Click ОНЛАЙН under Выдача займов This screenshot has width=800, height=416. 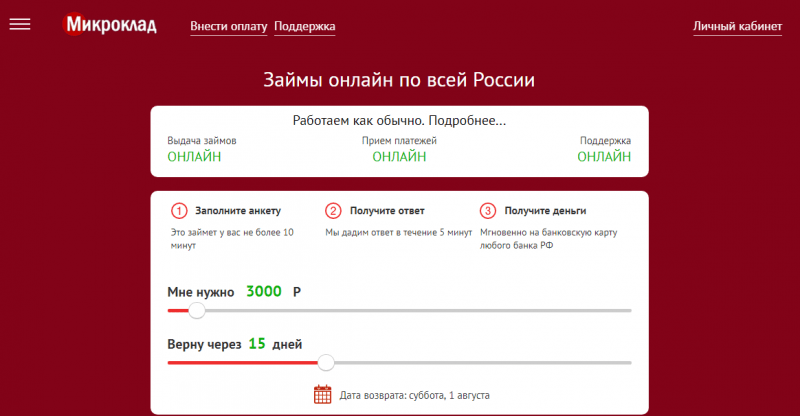click(x=194, y=157)
